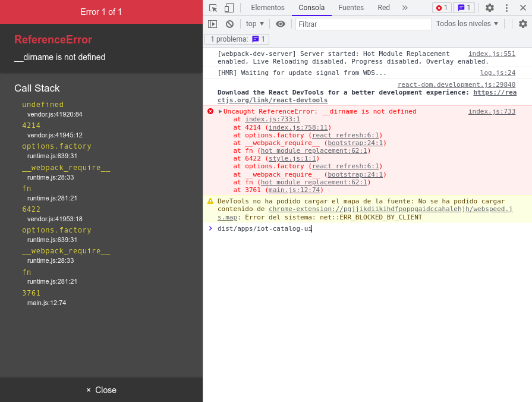Open console settings gear beside Todos los niveles

(x=524, y=24)
